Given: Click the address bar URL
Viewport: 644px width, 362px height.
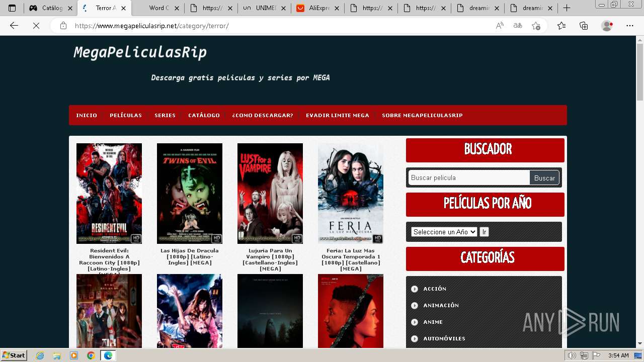Looking at the screenshot, I should tap(152, 26).
